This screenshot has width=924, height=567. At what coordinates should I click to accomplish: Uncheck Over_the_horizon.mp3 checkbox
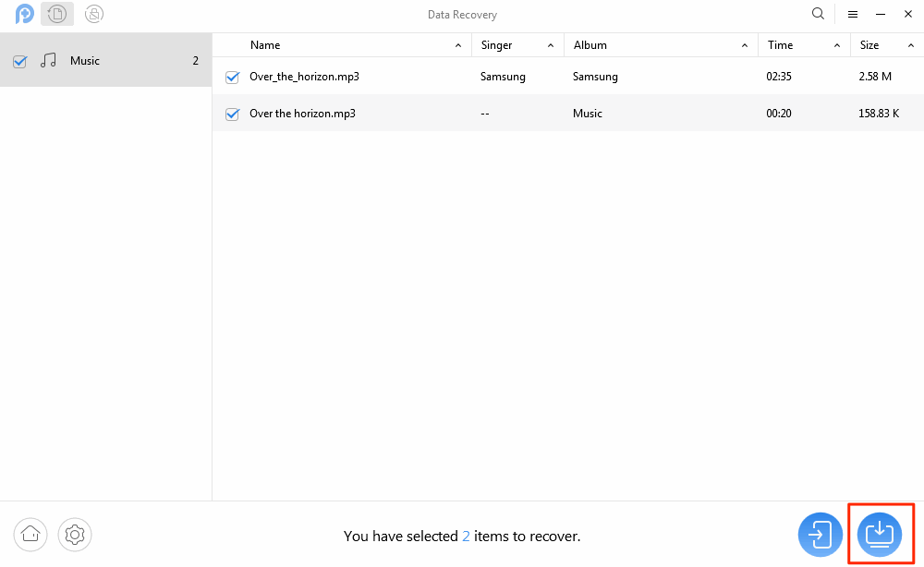232,78
